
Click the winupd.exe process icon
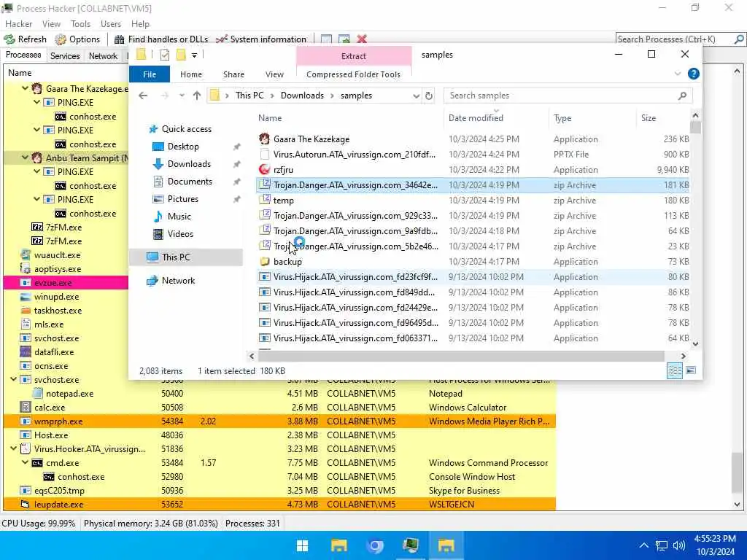[x=26, y=297]
